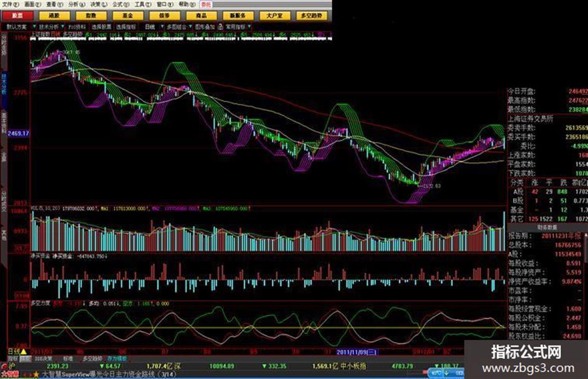Viewport: 588px width, 379px height.
Task: Select the 指数 market button
Action: [x=91, y=16]
